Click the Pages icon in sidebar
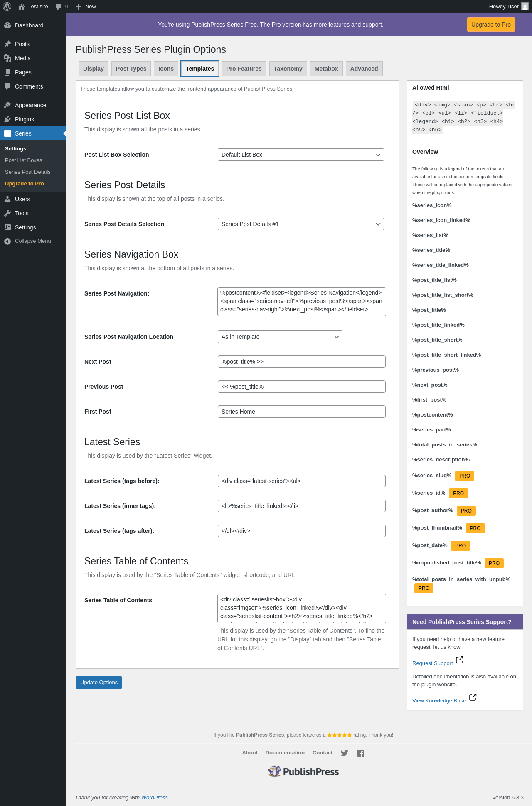The image size is (532, 806). [x=7, y=72]
